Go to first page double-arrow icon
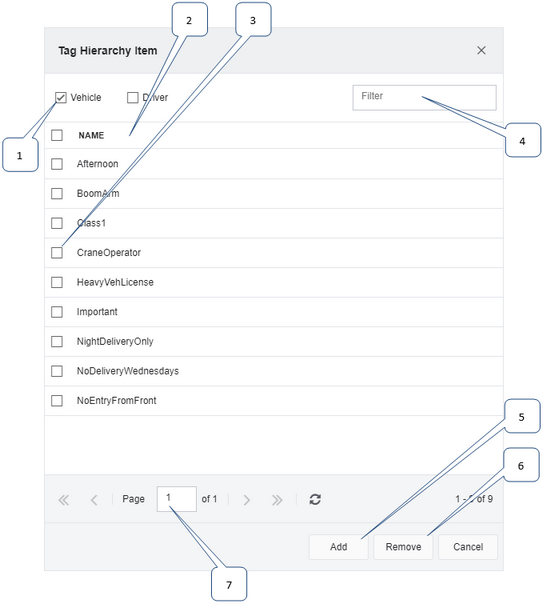Image resolution: width=543 pixels, height=604 pixels. (x=64, y=500)
